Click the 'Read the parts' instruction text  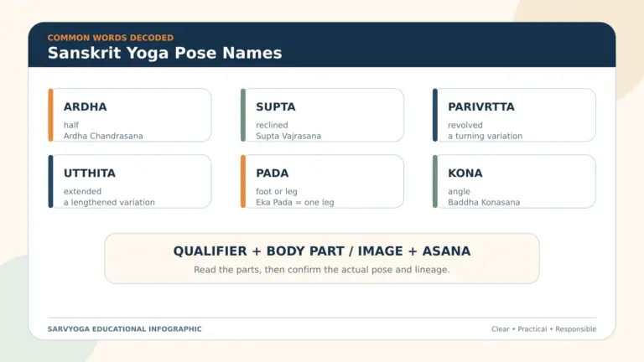point(322,270)
